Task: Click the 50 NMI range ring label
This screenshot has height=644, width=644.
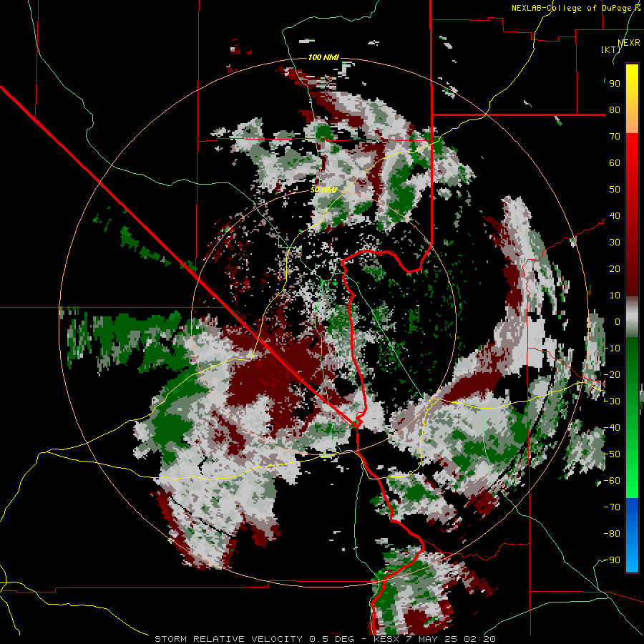Action: point(323,190)
